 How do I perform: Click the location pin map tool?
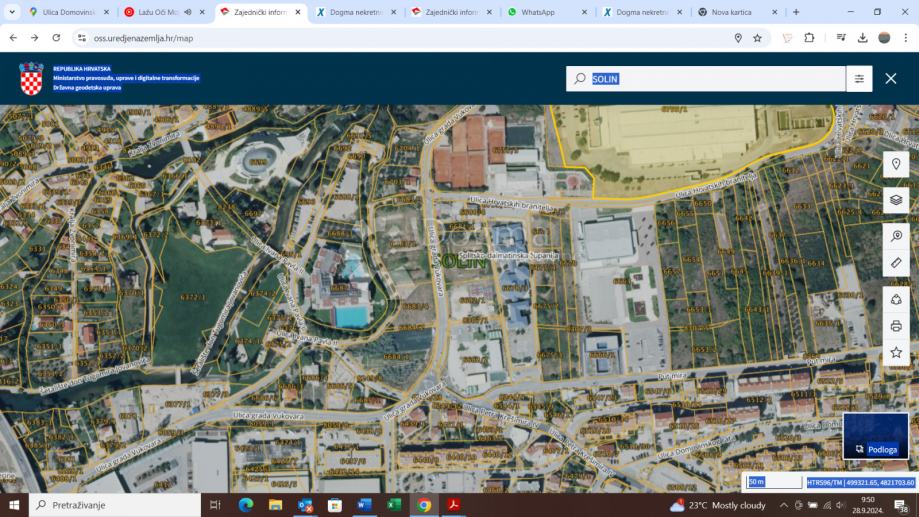[x=896, y=164]
